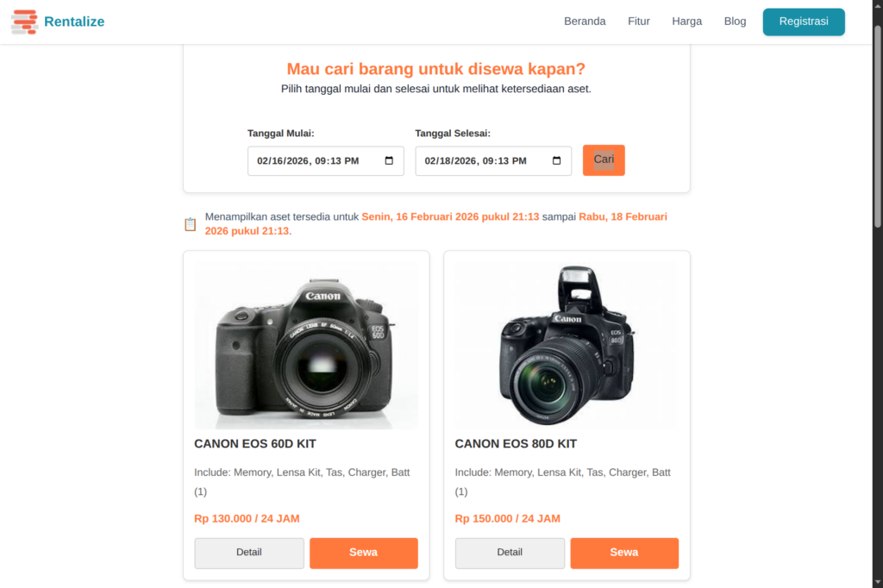Open calendar picker for Tanggal Mulai

click(389, 161)
